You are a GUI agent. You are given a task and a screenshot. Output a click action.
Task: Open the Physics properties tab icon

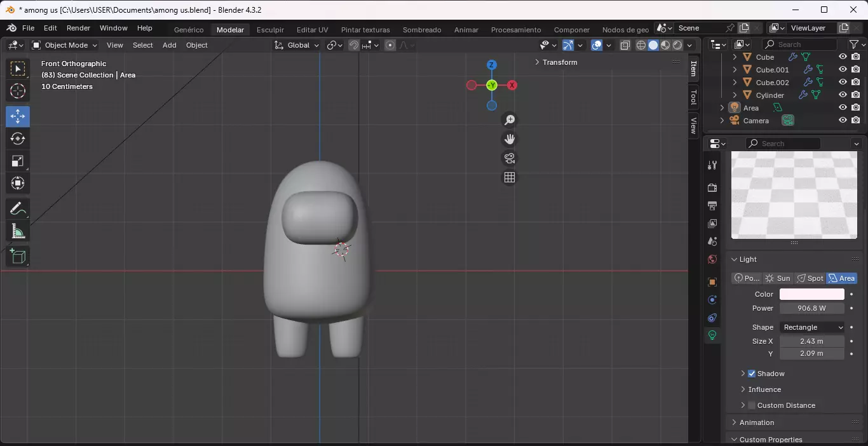pos(712,299)
